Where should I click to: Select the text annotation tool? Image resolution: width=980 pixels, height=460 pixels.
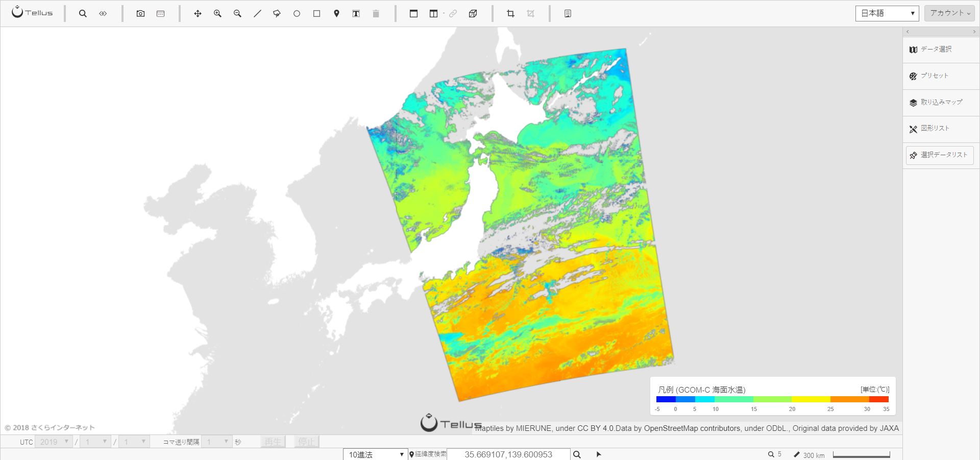[356, 14]
